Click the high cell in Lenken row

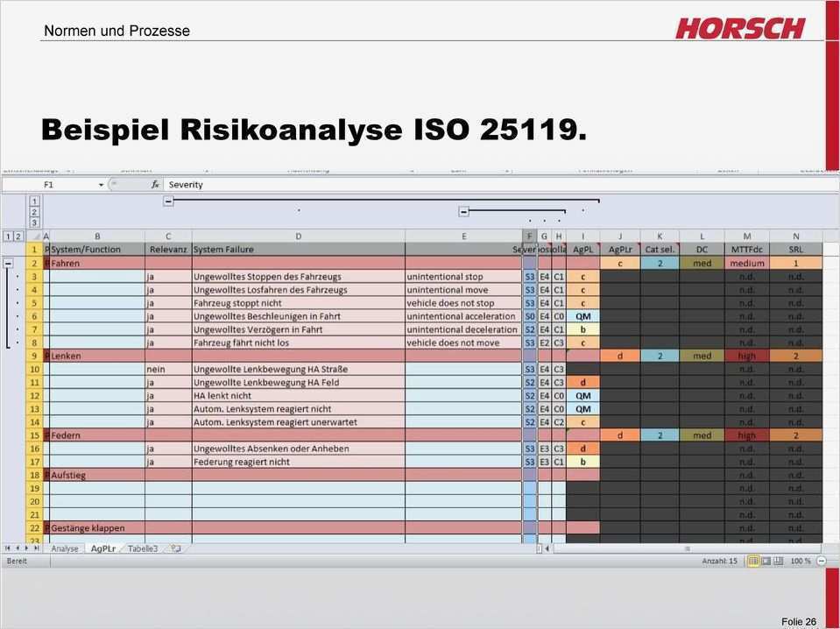click(x=747, y=356)
